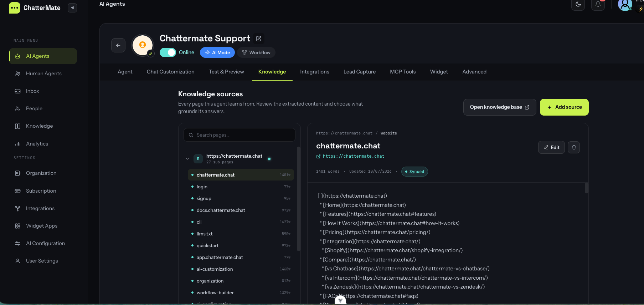Select the docs.chattermate.chat page
The height and width of the screenshot is (305, 644).
tap(241, 210)
